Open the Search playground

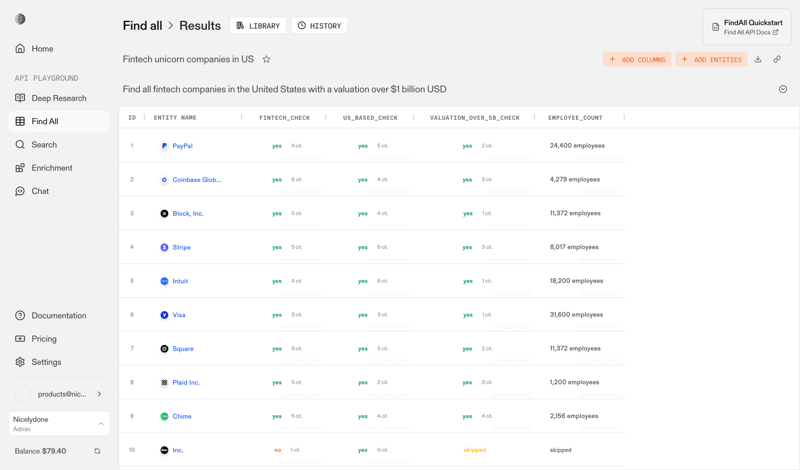pos(44,145)
